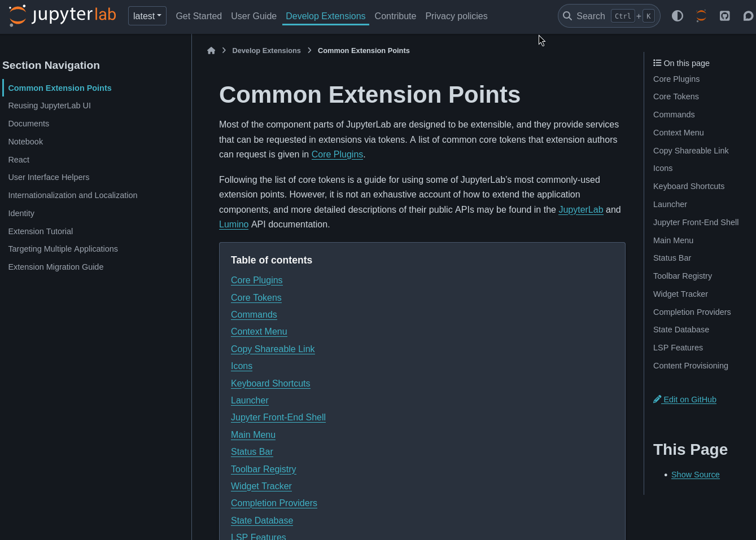Screen dimensions: 756x540
Task: Jump to Widget Tracker in On this page
Action: click(x=680, y=294)
